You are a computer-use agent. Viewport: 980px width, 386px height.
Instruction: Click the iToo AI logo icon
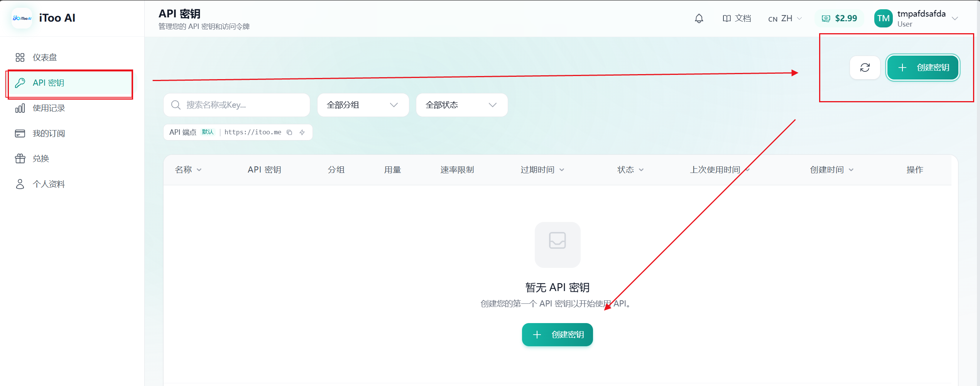[x=22, y=18]
